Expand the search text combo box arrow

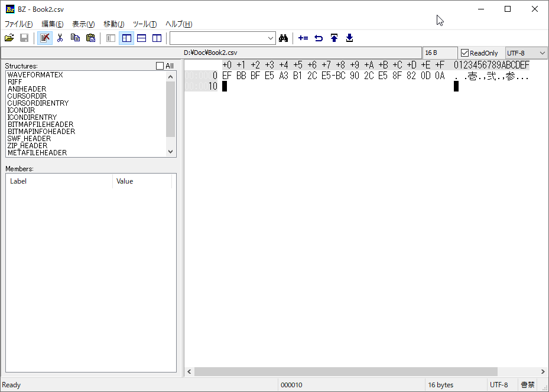271,38
